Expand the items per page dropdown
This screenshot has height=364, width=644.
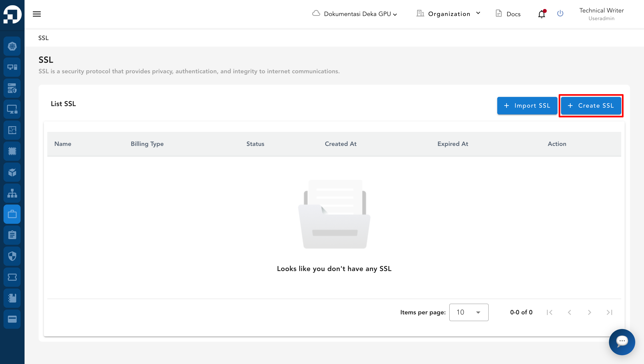469,312
